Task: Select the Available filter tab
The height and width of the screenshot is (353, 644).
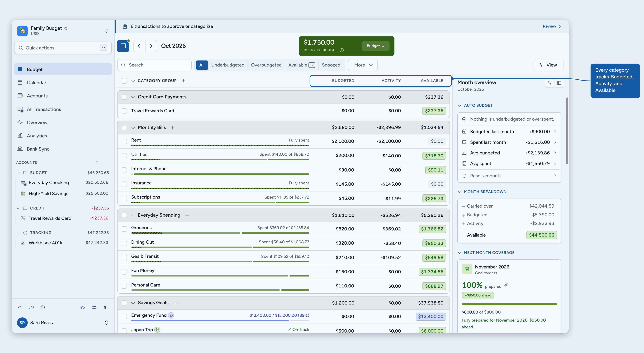Action: point(302,65)
